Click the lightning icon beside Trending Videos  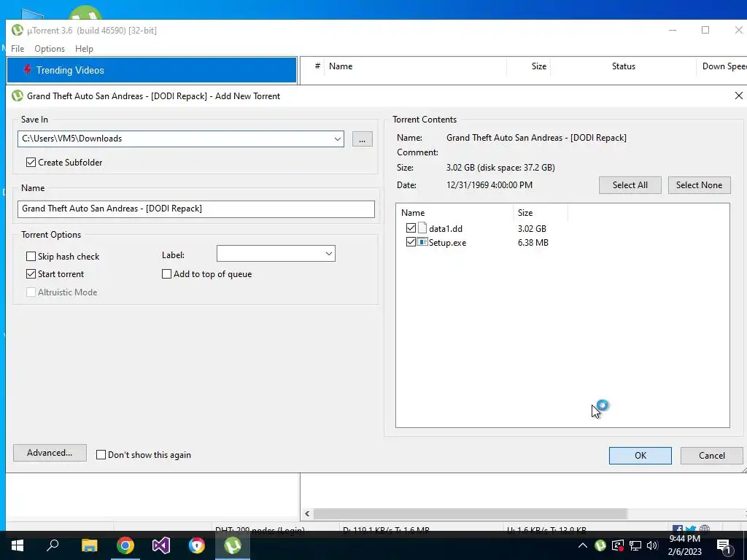(28, 70)
